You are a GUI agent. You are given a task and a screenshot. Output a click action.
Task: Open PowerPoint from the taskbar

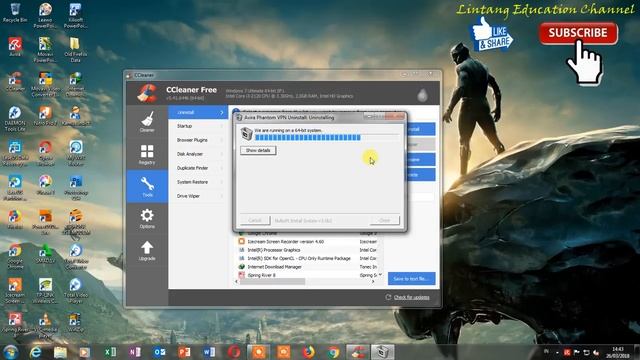184,352
